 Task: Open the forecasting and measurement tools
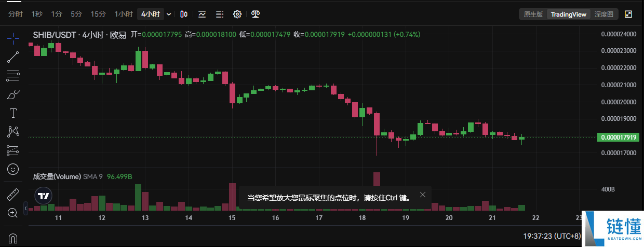pos(13,150)
